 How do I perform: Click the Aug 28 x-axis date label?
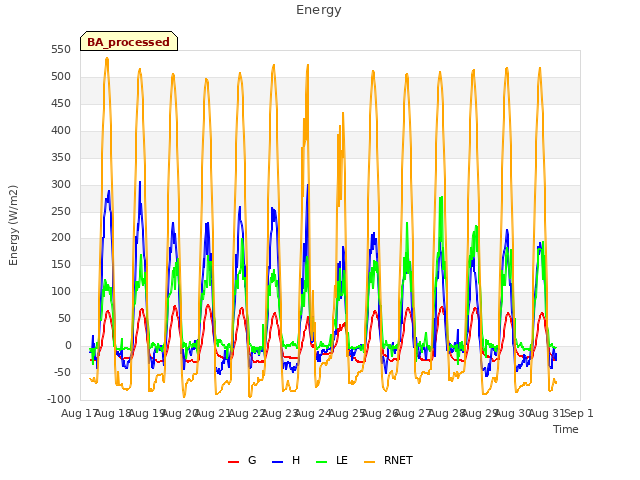446,413
